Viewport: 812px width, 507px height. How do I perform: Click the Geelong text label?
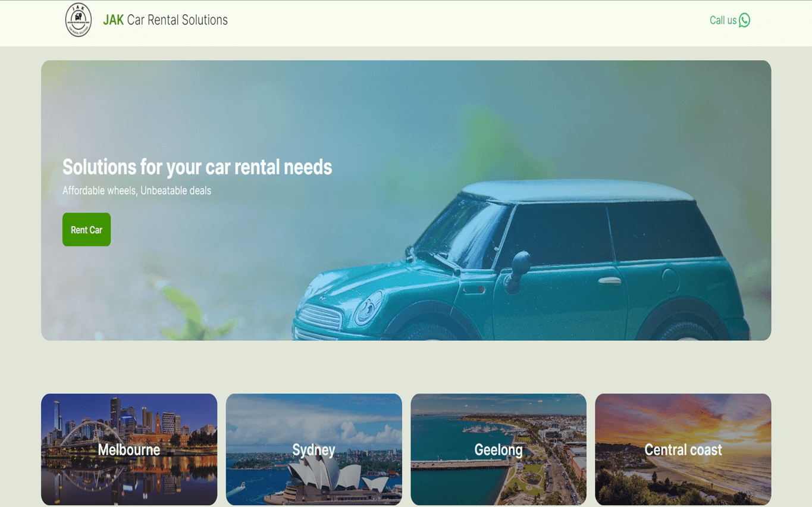click(499, 450)
